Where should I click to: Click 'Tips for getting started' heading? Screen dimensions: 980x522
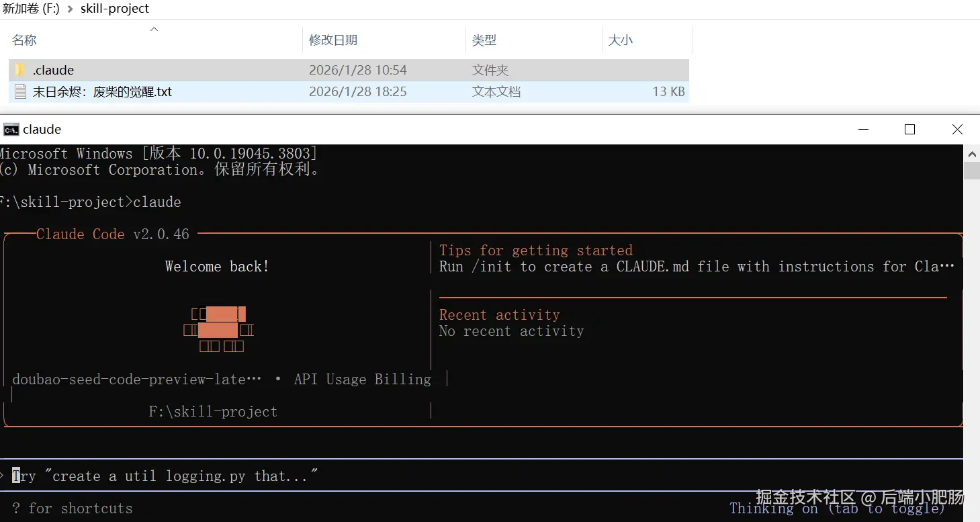(x=536, y=251)
